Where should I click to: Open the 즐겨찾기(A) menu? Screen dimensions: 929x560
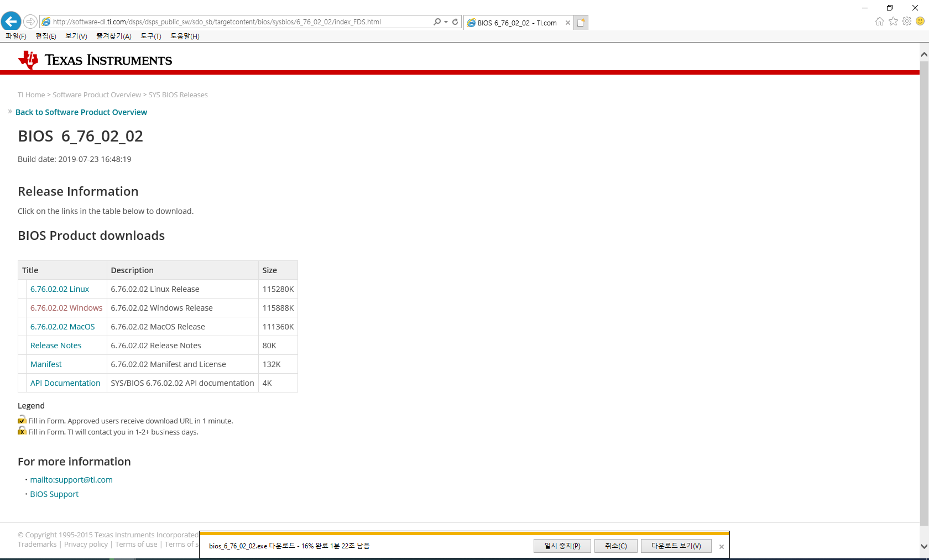click(114, 36)
